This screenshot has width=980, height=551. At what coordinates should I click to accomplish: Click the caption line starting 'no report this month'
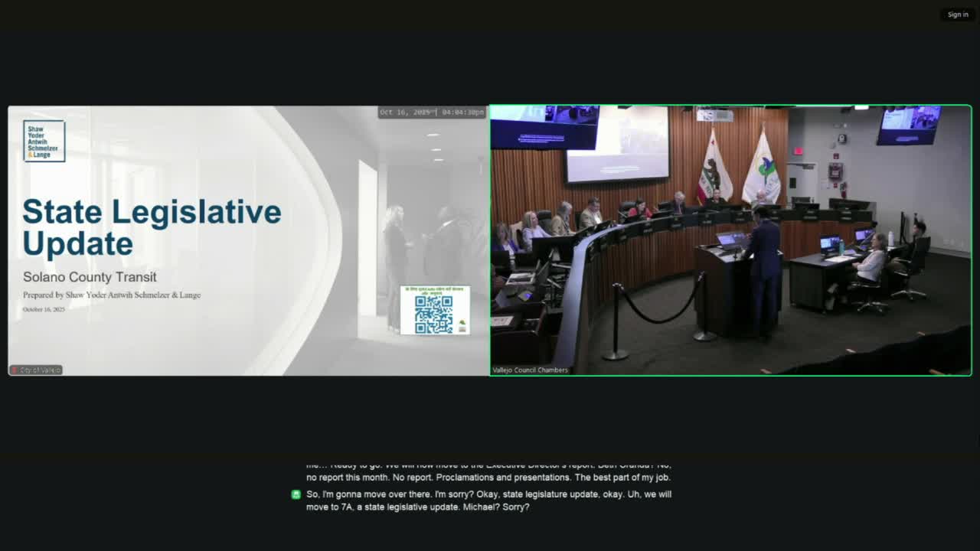[488, 478]
